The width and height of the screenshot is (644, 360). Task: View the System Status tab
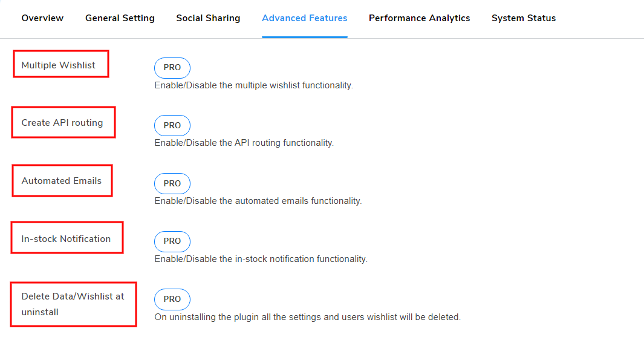click(x=524, y=18)
